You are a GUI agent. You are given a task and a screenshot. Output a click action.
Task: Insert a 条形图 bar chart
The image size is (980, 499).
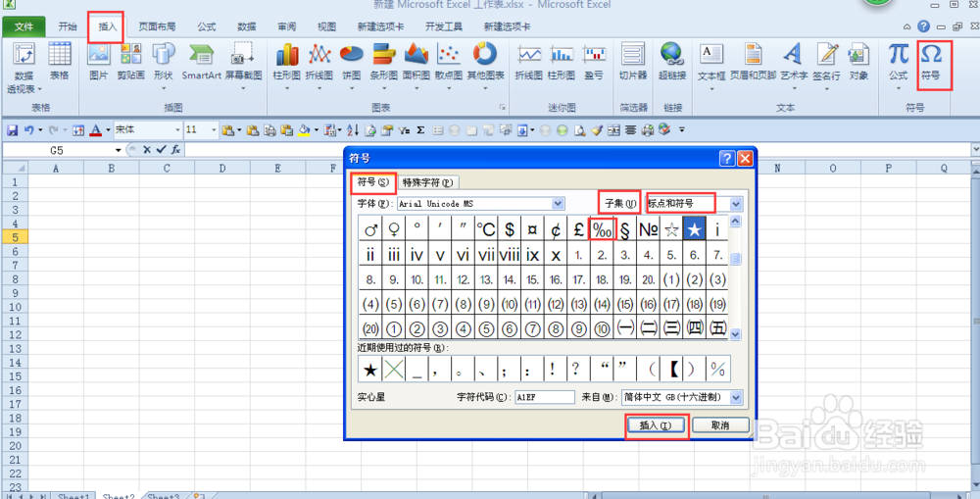384,66
